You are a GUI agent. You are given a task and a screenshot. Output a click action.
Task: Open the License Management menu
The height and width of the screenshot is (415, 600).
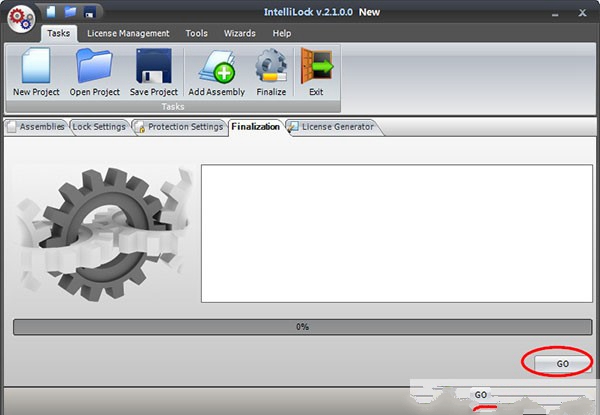[x=128, y=34]
